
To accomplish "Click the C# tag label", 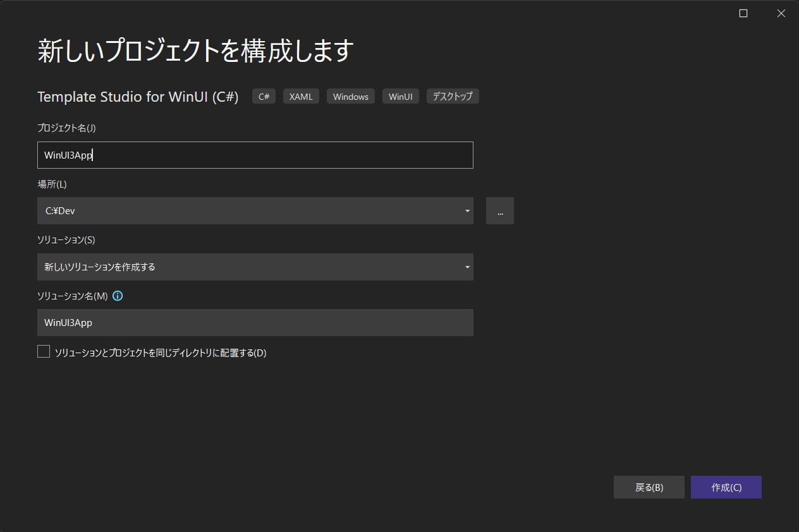I will (x=264, y=97).
